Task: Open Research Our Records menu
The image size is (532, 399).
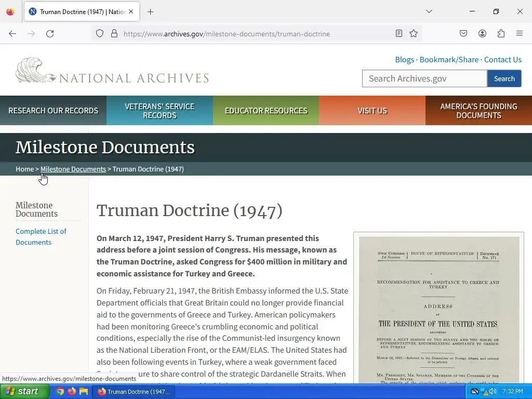Action: pyautogui.click(x=54, y=111)
